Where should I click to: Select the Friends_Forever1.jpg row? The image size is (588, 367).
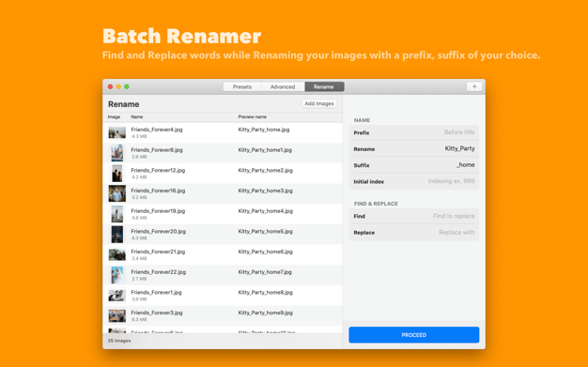(223, 296)
